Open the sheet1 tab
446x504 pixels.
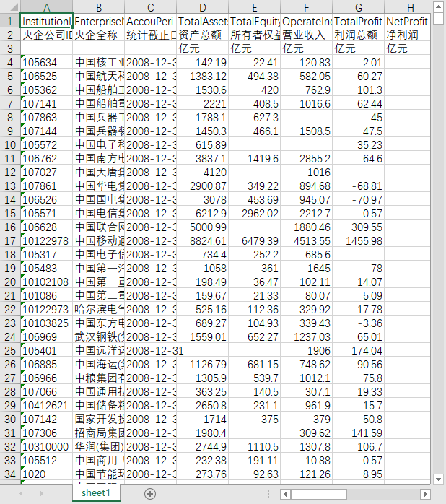96,492
